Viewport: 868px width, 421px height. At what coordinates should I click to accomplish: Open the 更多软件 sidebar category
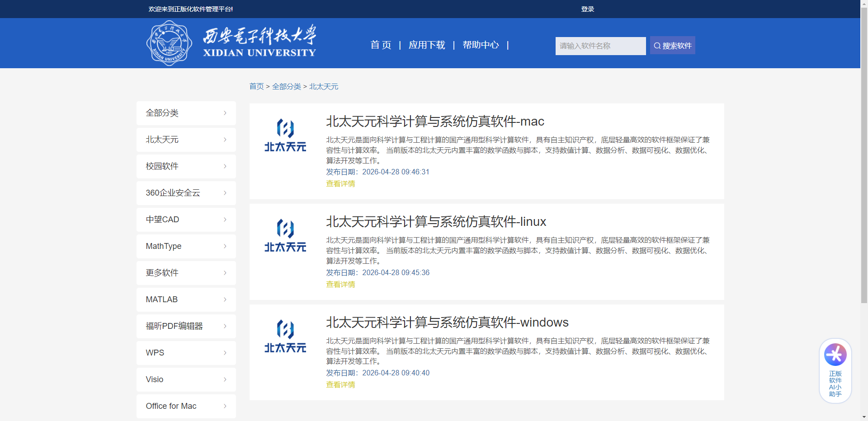[186, 273]
